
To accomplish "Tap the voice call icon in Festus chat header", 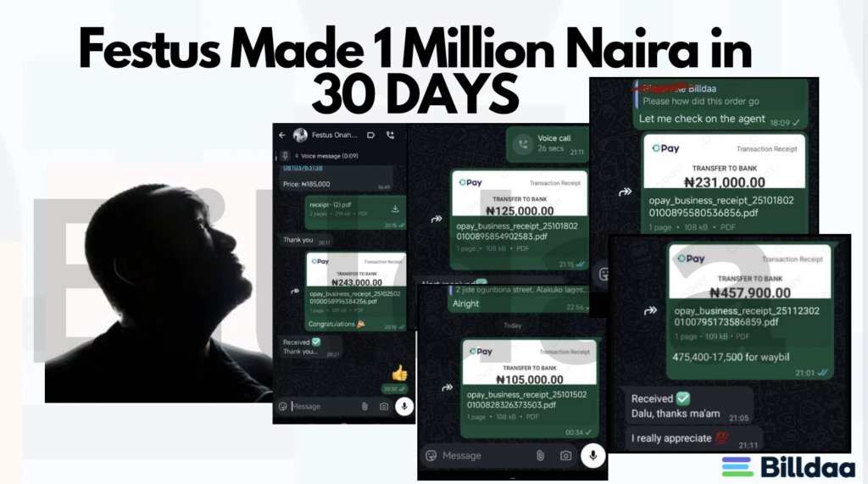I will coord(390,135).
